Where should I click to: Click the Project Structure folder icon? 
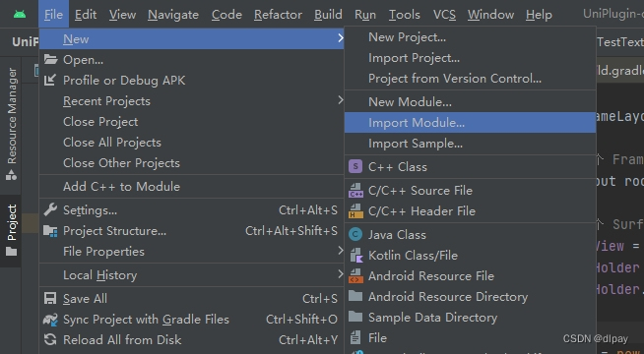point(50,231)
